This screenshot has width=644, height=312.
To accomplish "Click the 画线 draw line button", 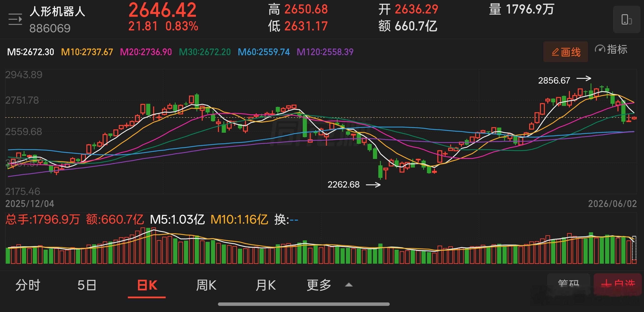I will (x=565, y=52).
